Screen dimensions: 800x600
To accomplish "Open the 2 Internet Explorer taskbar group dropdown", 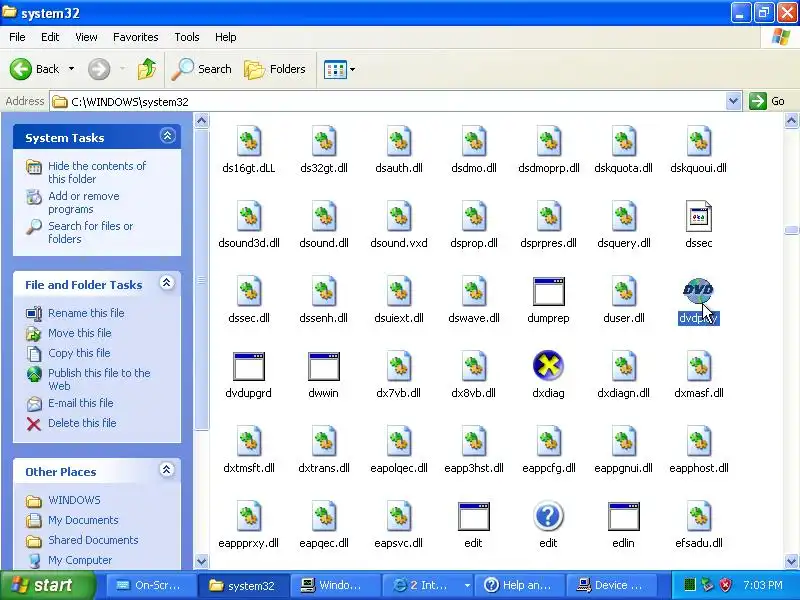I will [x=467, y=585].
